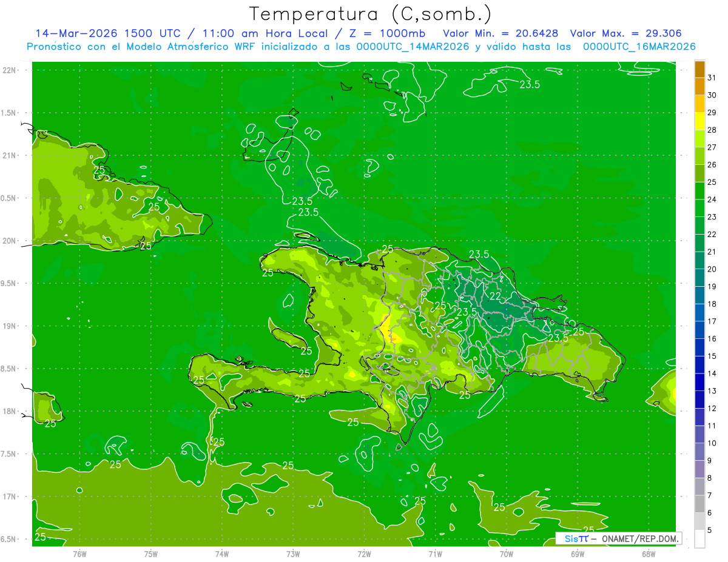Click the legend swatch between 25 and 26
728x562 pixels.
click(x=699, y=173)
